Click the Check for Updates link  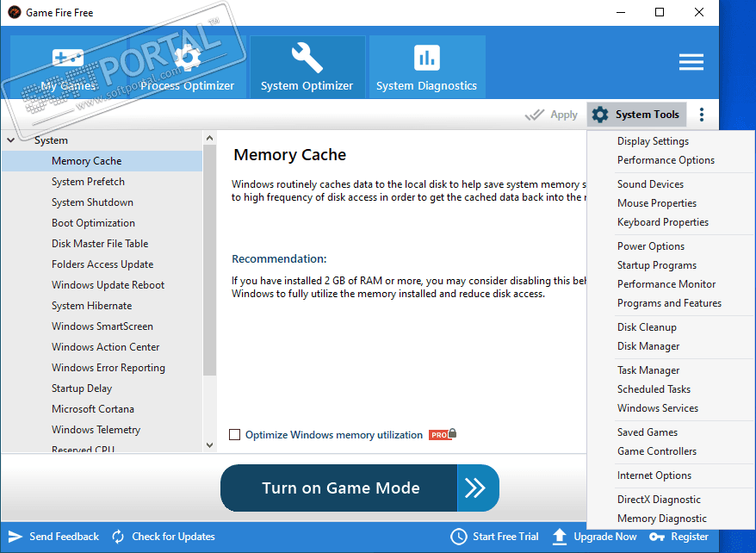tap(174, 537)
